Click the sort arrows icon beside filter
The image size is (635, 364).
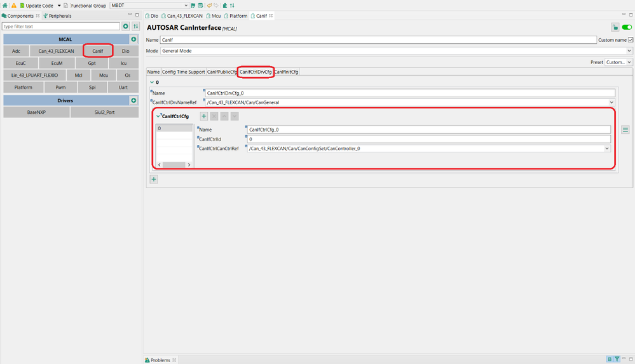pos(135,26)
